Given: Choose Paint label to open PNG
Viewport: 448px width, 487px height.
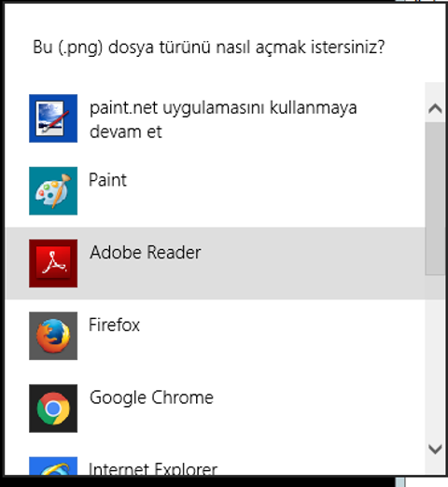Looking at the screenshot, I should (107, 180).
